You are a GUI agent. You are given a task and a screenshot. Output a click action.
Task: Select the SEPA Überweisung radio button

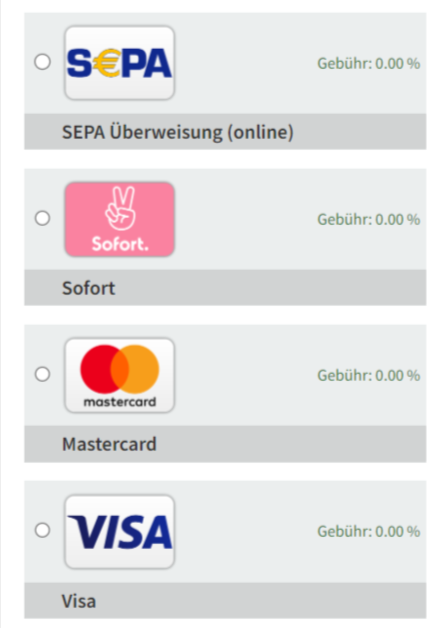coord(42,62)
